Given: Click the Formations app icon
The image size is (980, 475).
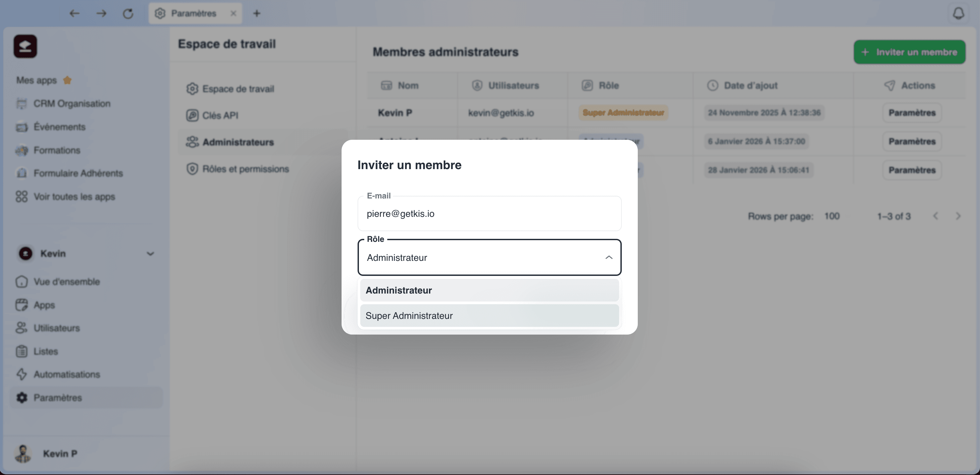Looking at the screenshot, I should click(x=22, y=150).
